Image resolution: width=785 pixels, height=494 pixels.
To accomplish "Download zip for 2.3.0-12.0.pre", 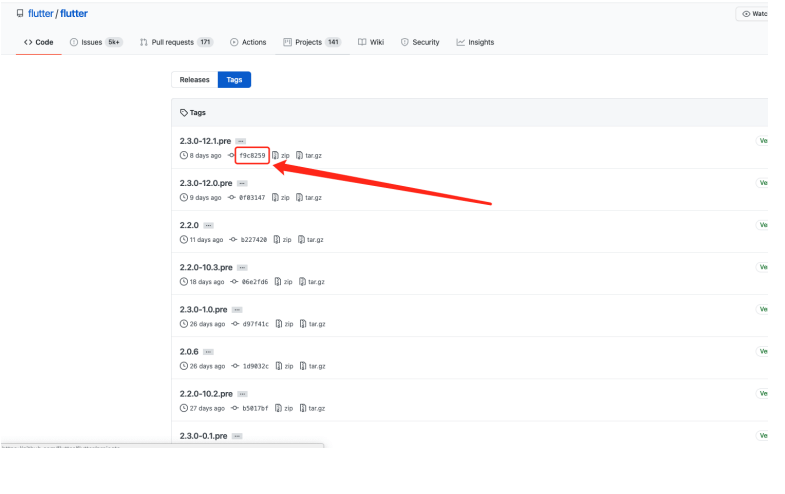I will [x=281, y=198].
